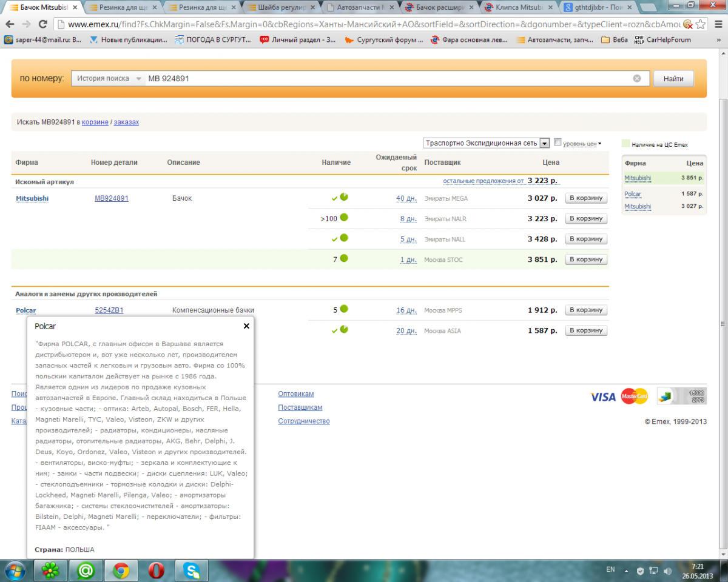Click the cookie blocked icon in address bar

pyautogui.click(x=688, y=24)
